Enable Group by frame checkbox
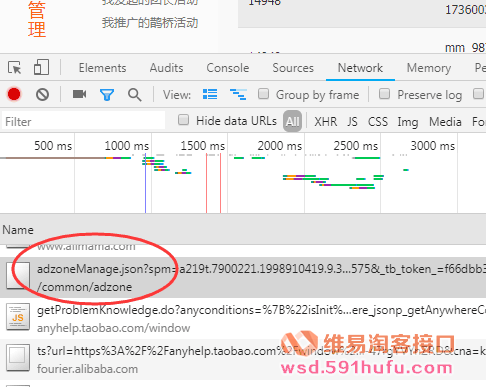486x387 pixels. coord(264,94)
